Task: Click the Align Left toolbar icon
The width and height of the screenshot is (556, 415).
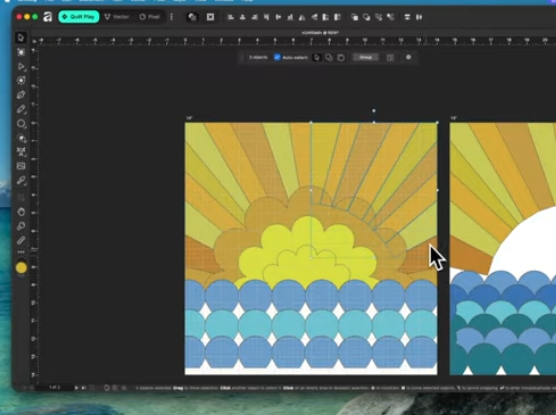Action: coord(230,17)
